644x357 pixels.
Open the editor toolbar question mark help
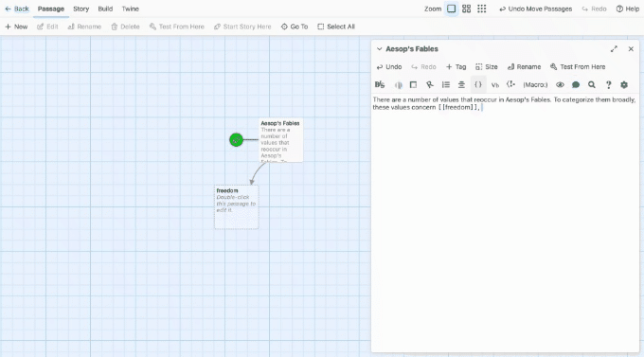click(x=608, y=84)
